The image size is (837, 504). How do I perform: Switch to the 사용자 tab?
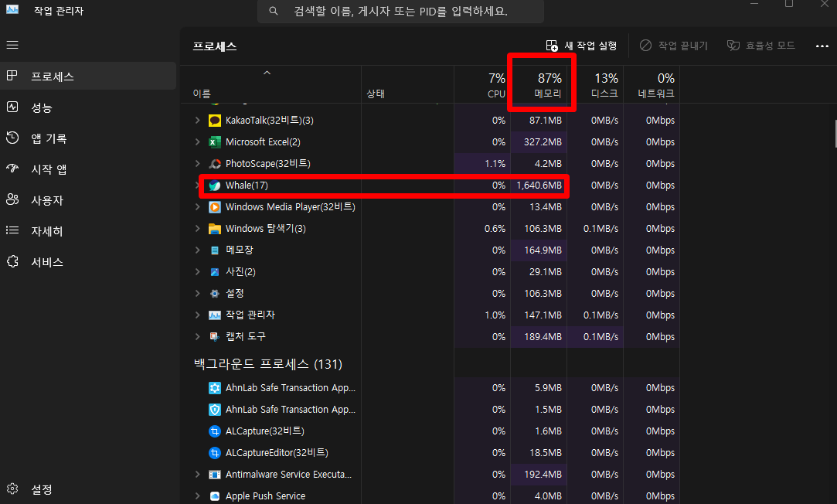(x=88, y=200)
